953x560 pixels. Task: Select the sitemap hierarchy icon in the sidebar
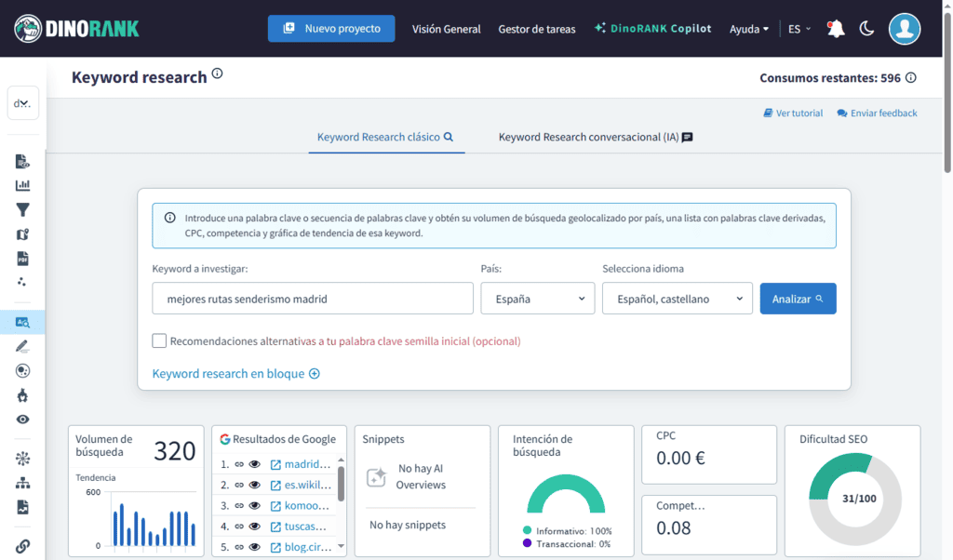22,483
